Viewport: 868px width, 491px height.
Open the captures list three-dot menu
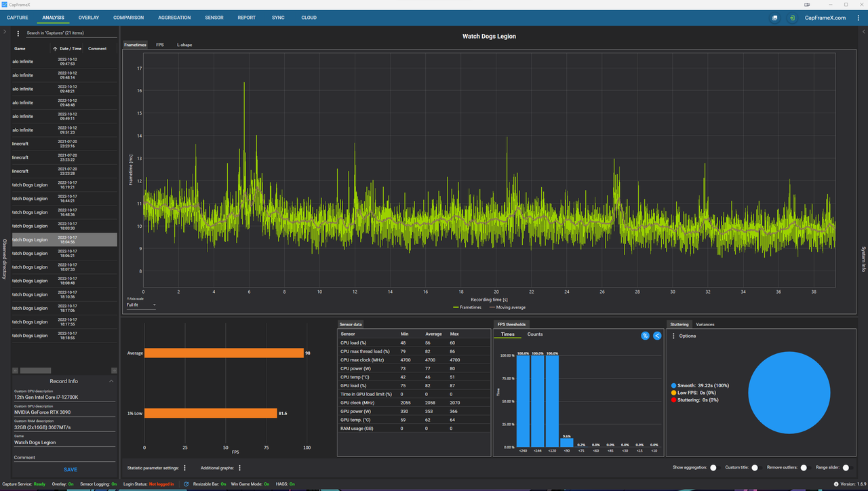coord(18,33)
